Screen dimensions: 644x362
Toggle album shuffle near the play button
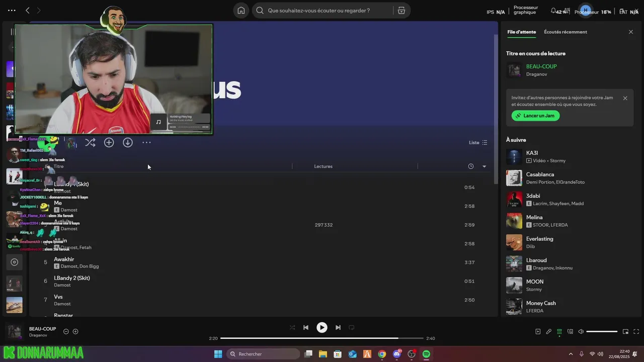pyautogui.click(x=90, y=143)
